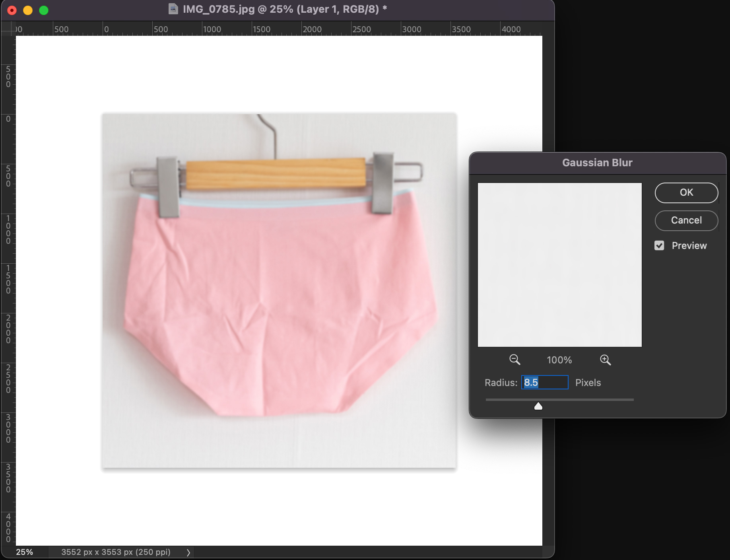
Task: Dismiss the dialog with the Cancel button
Action: (x=686, y=220)
